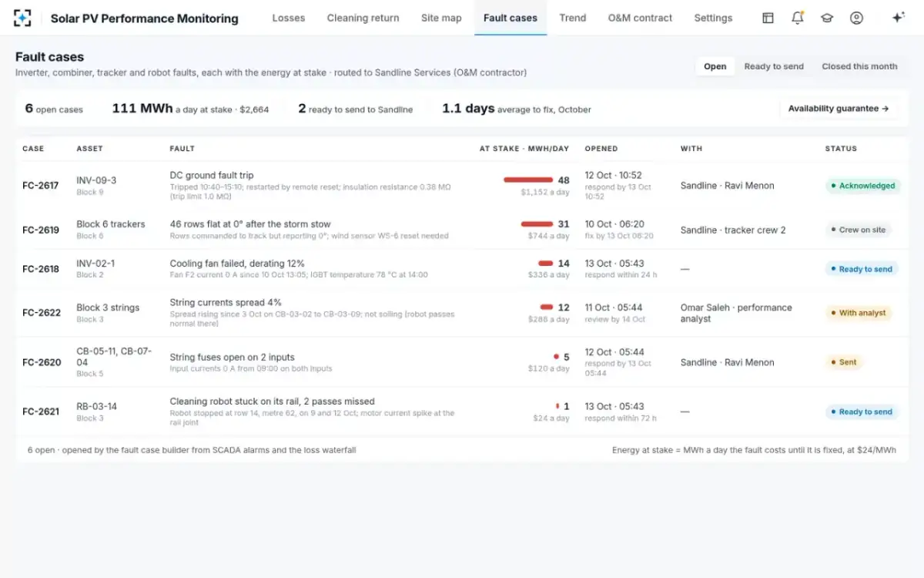The width and height of the screenshot is (924, 578).
Task: Sort by the Opened column header
Action: click(x=601, y=149)
